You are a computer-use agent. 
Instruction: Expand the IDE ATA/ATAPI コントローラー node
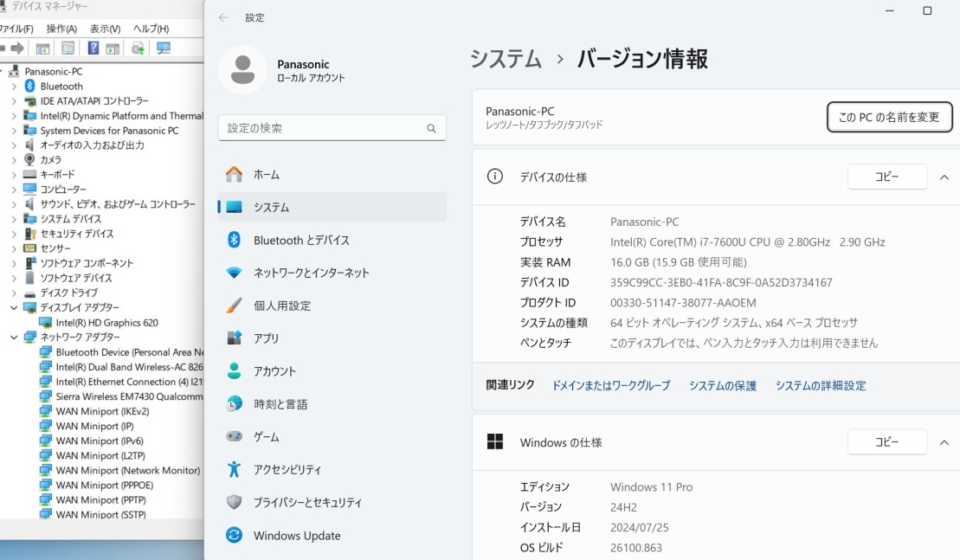pos(14,101)
